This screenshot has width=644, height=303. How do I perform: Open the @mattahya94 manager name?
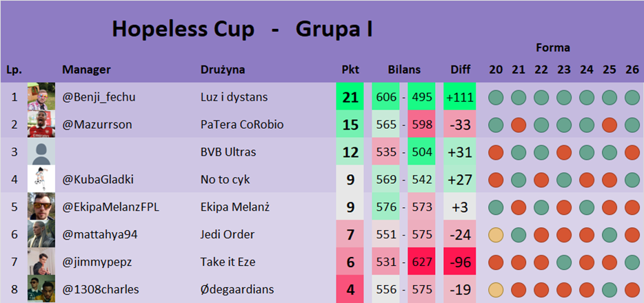coord(100,235)
